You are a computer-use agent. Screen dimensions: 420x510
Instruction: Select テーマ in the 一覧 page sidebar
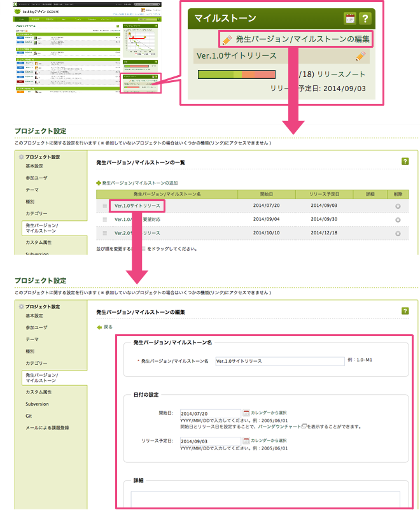(32, 190)
